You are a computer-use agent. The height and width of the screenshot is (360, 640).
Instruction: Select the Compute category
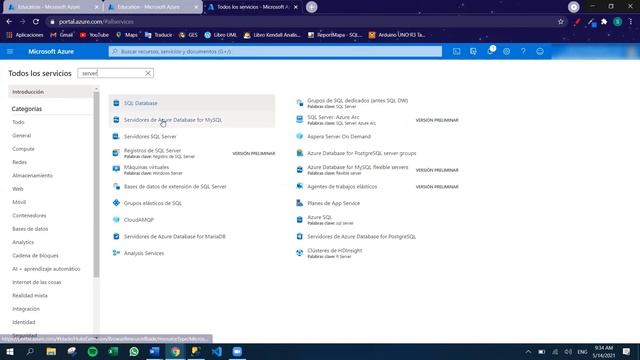pos(23,149)
